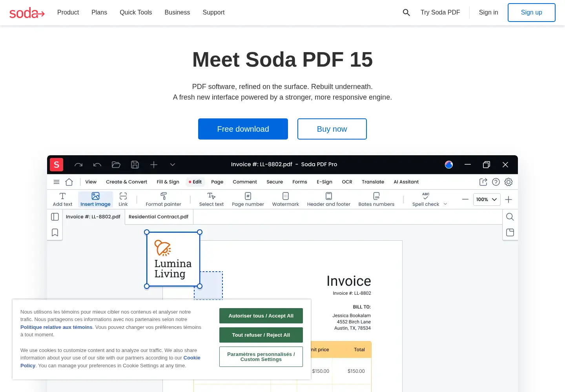This screenshot has height=392, width=565.
Task: Add a Watermark via toolbar icon
Action: pyautogui.click(x=286, y=200)
